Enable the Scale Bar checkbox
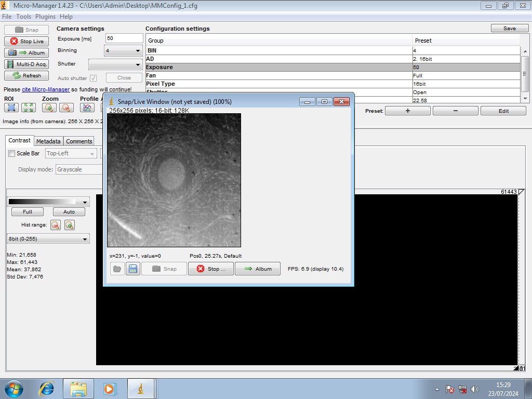532x399 pixels. 11,153
